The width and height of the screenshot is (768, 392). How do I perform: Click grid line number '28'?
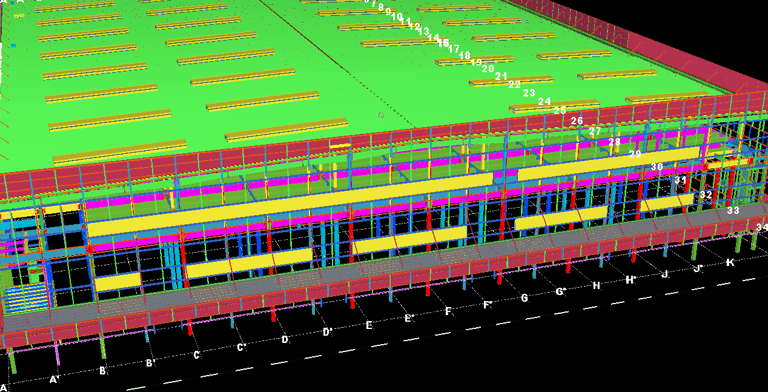614,142
